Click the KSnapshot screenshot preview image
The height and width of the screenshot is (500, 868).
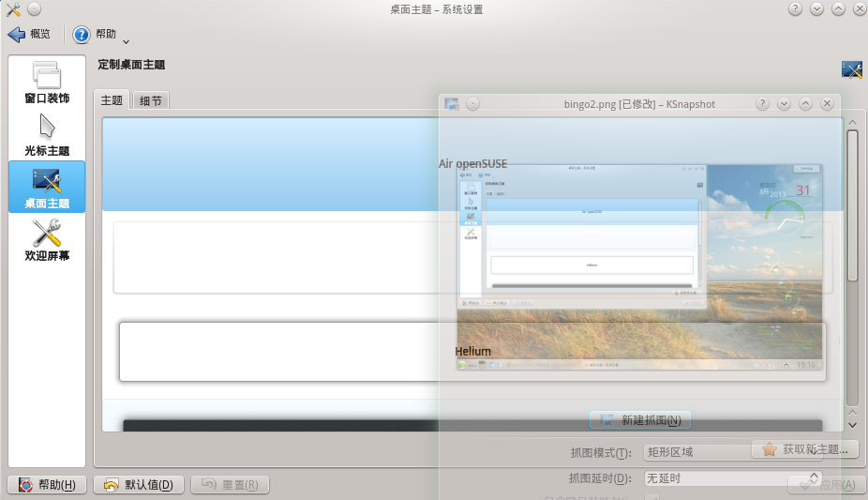coord(639,267)
